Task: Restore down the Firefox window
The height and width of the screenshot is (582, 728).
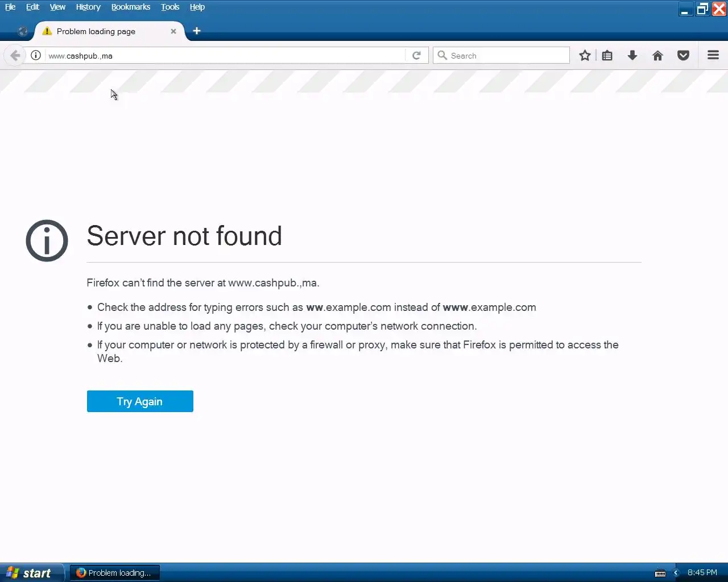Action: click(702, 9)
